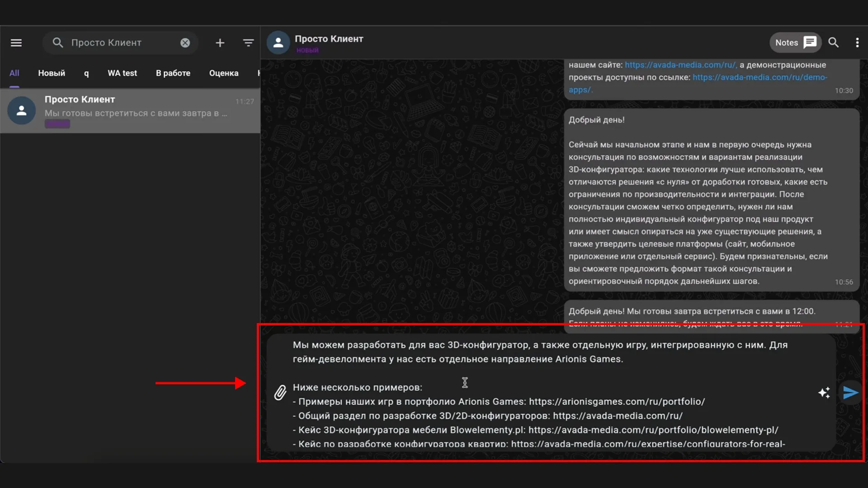Screen dimensions: 868x488
Task: Open the WA test tab
Action: coord(122,73)
